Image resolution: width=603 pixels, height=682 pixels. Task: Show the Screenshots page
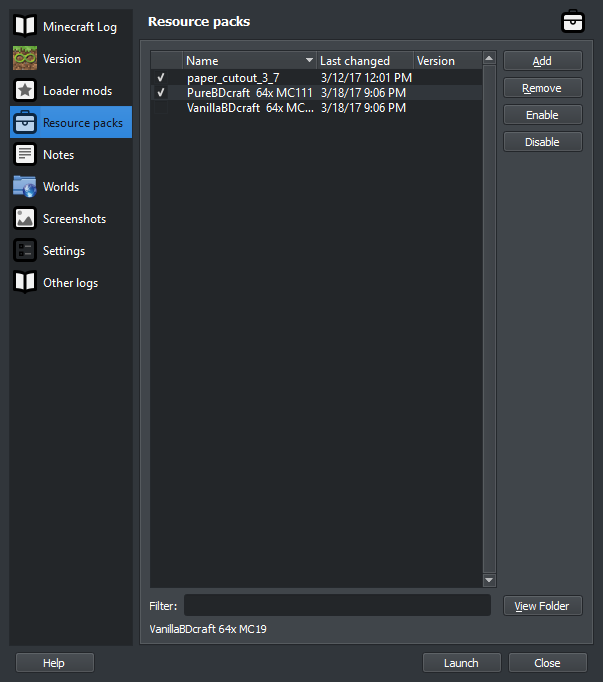click(x=71, y=219)
